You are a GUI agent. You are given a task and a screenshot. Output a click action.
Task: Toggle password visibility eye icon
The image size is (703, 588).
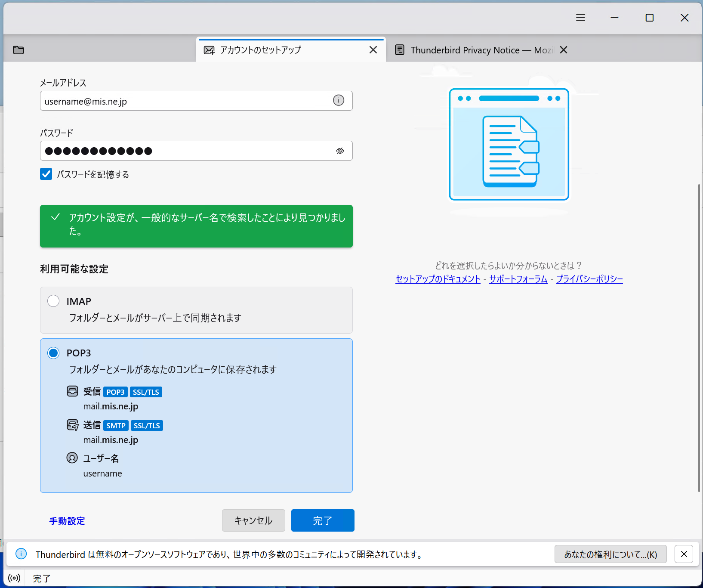pos(340,151)
